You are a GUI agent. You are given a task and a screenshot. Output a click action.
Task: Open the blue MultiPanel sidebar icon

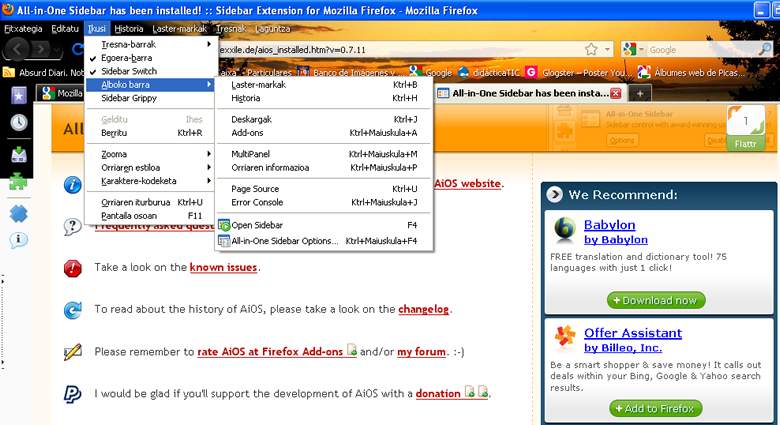(18, 214)
